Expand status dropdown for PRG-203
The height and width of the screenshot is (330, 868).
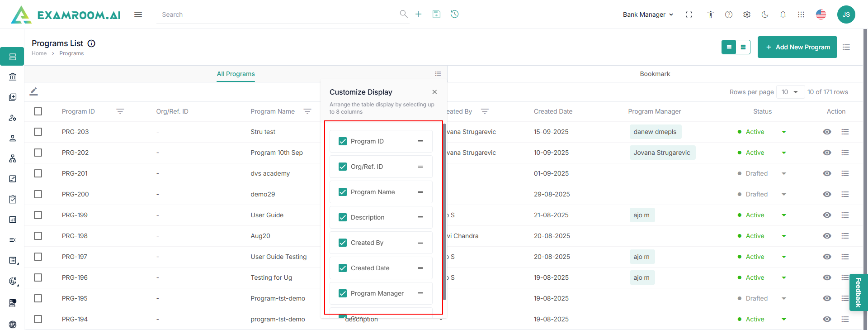[x=783, y=132]
